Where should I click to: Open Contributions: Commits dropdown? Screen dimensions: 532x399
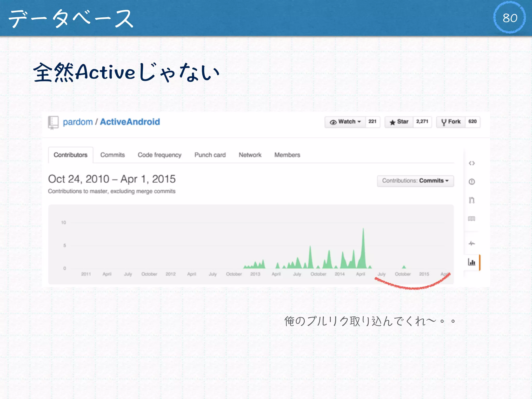click(x=415, y=181)
